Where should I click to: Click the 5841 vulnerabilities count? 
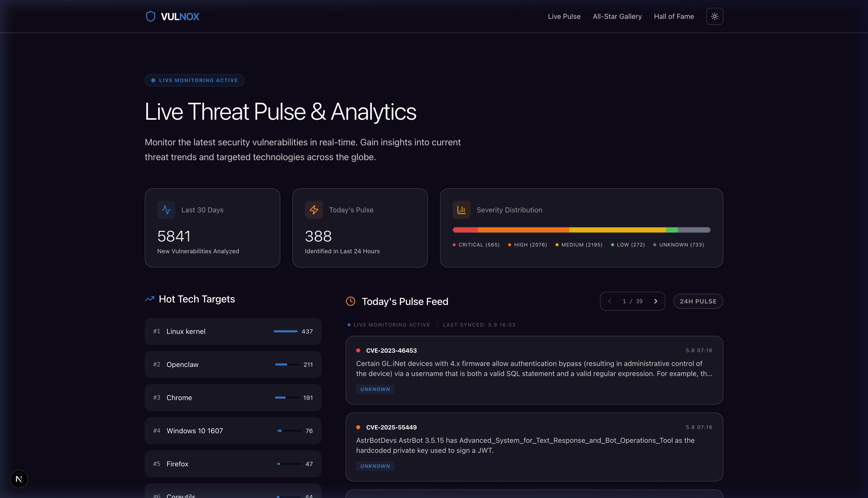click(x=174, y=236)
